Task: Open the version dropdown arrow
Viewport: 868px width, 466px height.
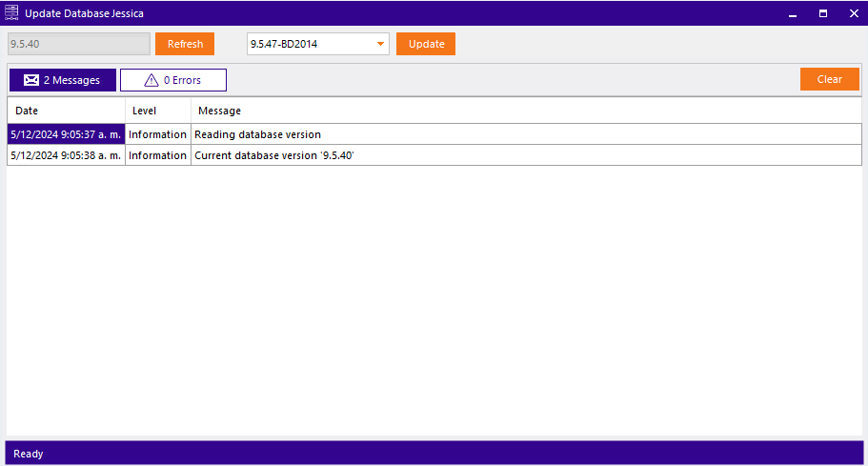Action: (380, 44)
